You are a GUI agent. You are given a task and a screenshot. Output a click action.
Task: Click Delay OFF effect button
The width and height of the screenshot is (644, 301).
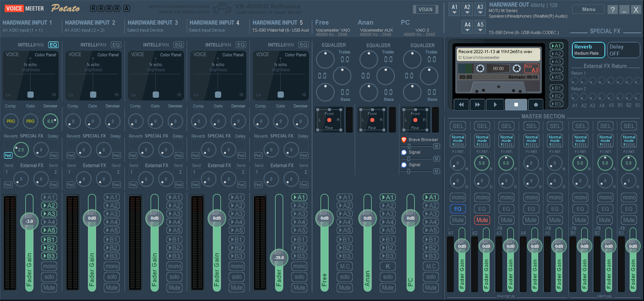[x=624, y=50]
